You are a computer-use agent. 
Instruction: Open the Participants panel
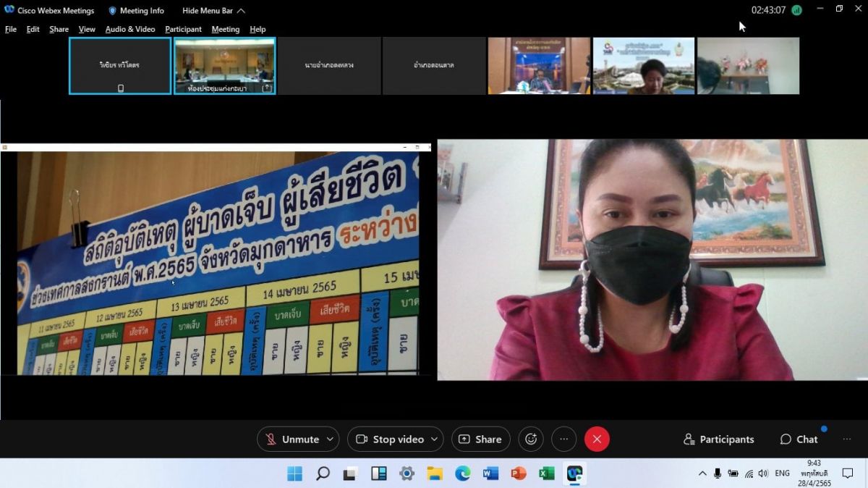(x=718, y=439)
